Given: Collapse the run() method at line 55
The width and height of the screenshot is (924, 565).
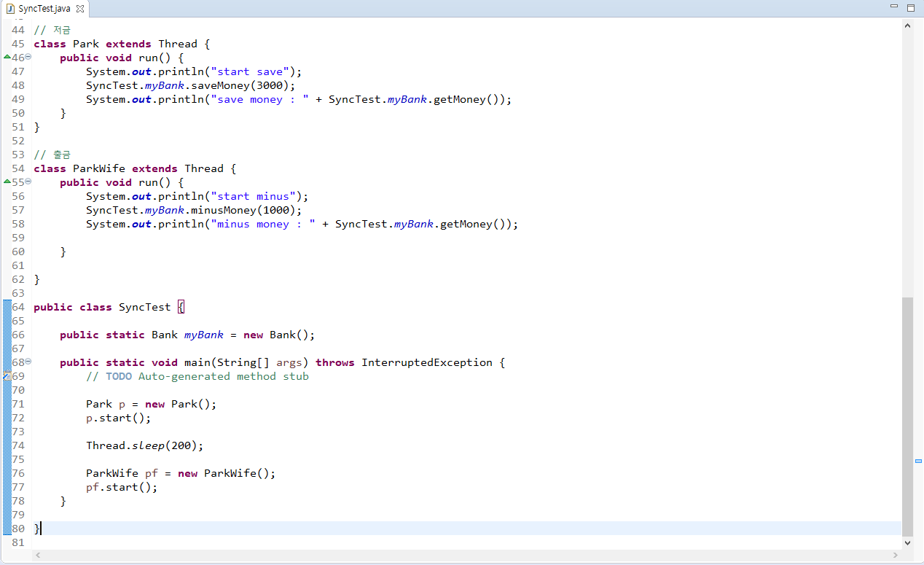Looking at the screenshot, I should [x=28, y=182].
